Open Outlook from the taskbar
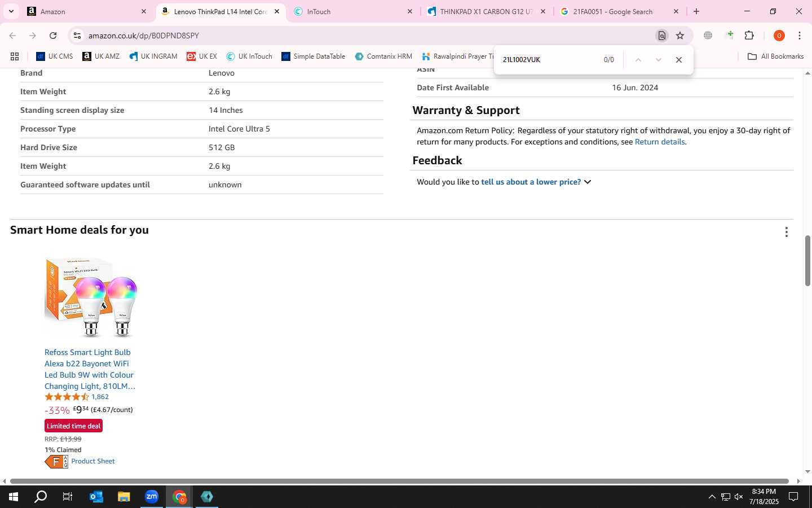 tap(96, 497)
